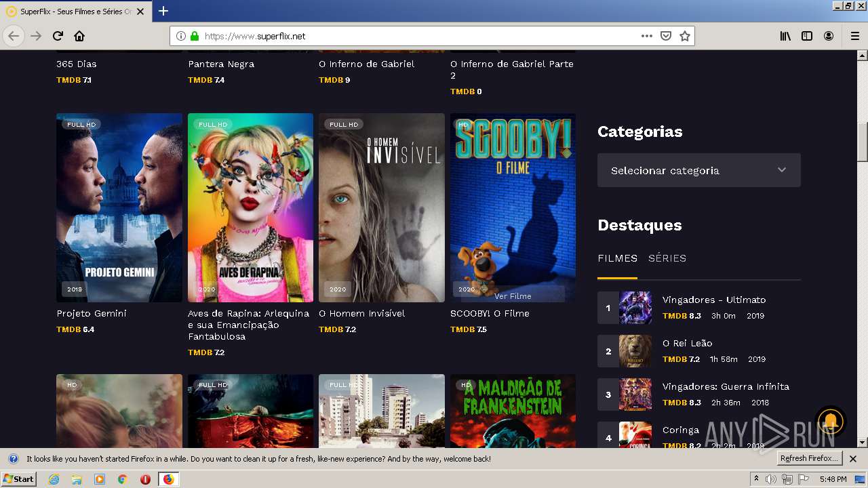868x488 pixels.
Task: Open Aves de Rapina title link
Action: pos(248,325)
